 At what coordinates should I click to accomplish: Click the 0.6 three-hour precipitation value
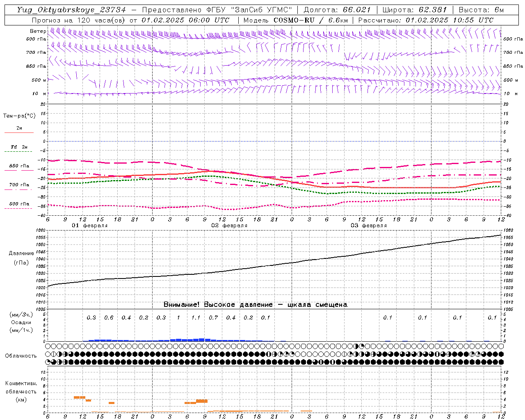tap(109, 318)
